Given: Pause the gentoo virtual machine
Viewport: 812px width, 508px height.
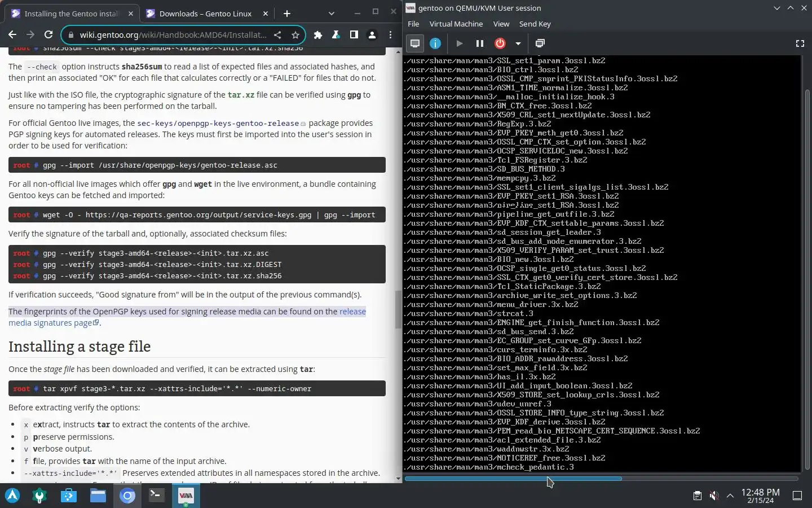Looking at the screenshot, I should click(480, 43).
